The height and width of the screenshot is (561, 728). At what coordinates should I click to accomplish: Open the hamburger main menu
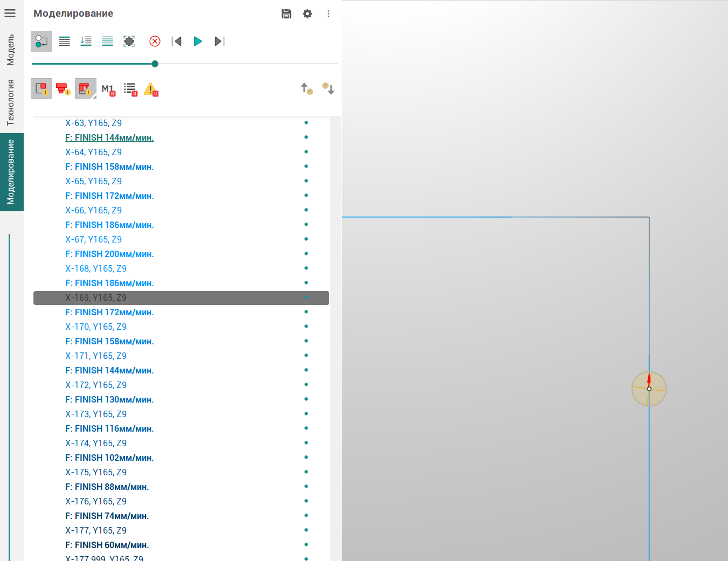[10, 13]
